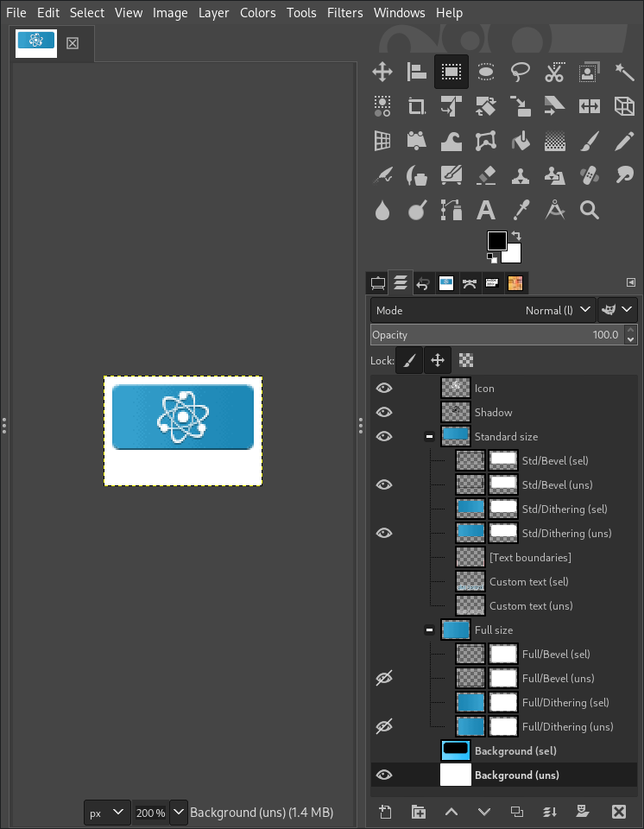Collapse the Standard size layer group
This screenshot has height=829, width=644.
(x=429, y=437)
